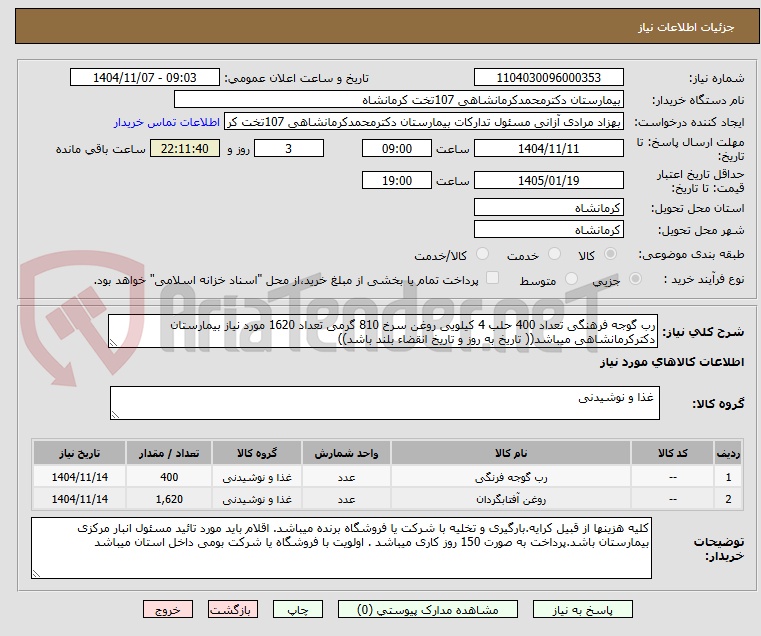Click the اطلاعات کالاهای مورد نیاز heading
This screenshot has width=761, height=636.
click(x=672, y=362)
